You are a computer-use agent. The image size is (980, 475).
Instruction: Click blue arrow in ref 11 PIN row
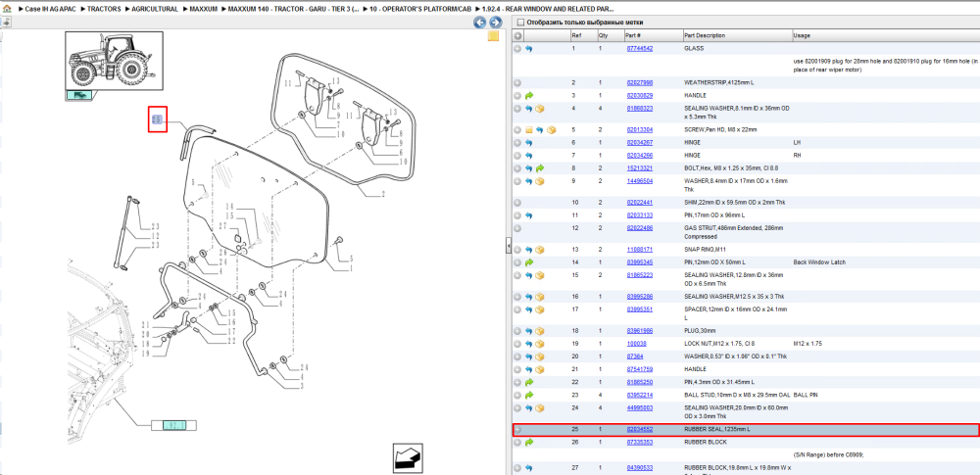point(529,215)
